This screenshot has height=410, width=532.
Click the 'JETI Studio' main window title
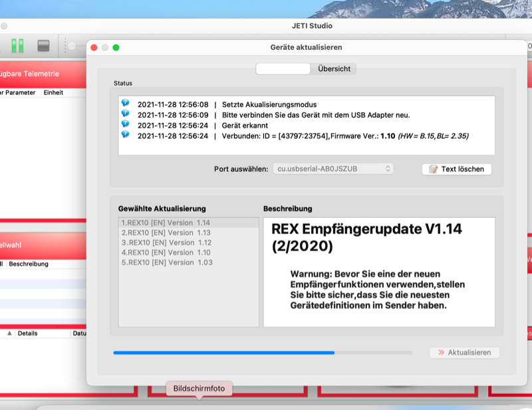pos(312,26)
